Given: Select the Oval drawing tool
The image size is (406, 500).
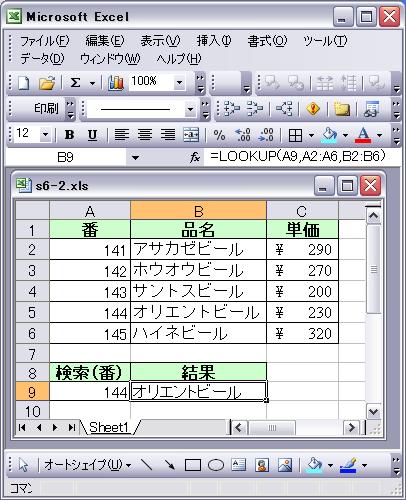Looking at the screenshot, I should point(216,465).
